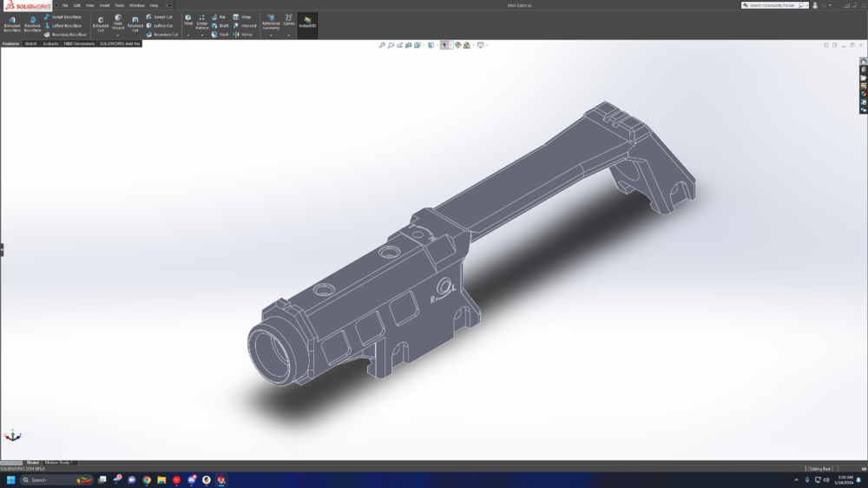Image resolution: width=868 pixels, height=488 pixels.
Task: Expand the Reference Geometry dropdown
Action: point(271,36)
